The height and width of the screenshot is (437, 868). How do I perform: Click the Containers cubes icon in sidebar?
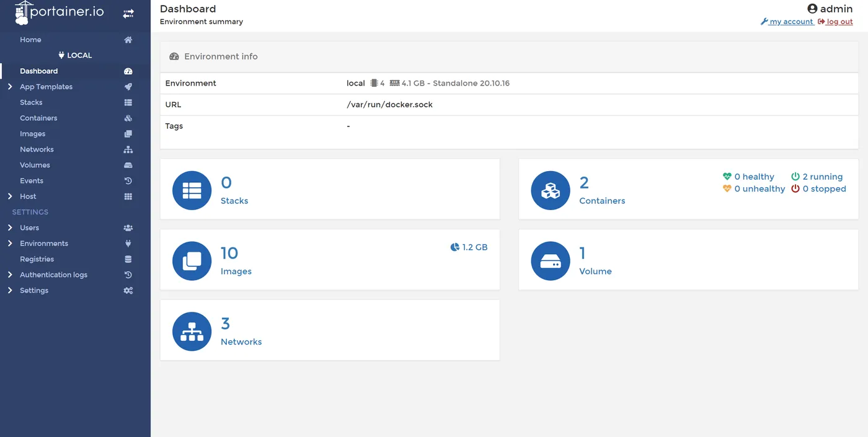tap(128, 118)
